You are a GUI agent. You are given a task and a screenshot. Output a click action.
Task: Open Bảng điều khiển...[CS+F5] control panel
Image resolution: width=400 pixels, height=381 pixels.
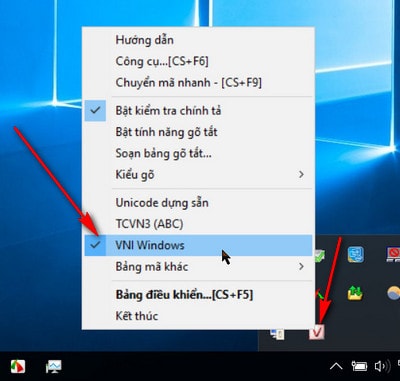click(198, 295)
